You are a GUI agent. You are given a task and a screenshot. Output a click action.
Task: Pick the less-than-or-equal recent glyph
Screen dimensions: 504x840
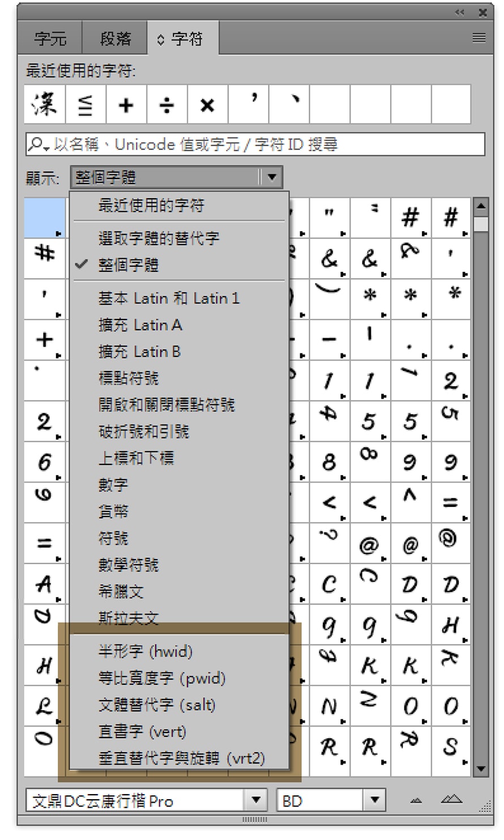(x=85, y=105)
